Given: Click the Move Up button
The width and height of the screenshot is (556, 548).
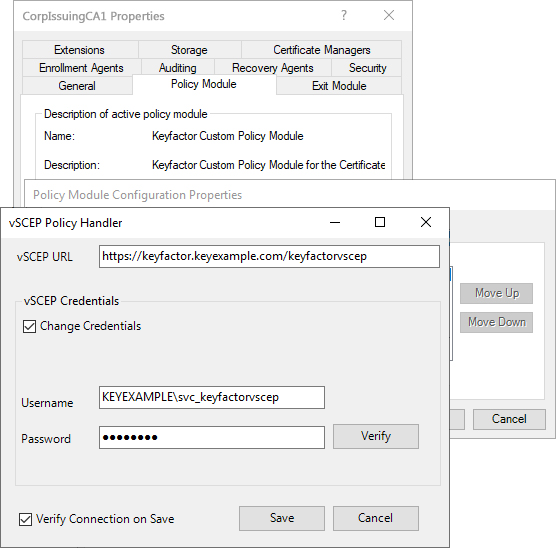Looking at the screenshot, I should (x=496, y=293).
